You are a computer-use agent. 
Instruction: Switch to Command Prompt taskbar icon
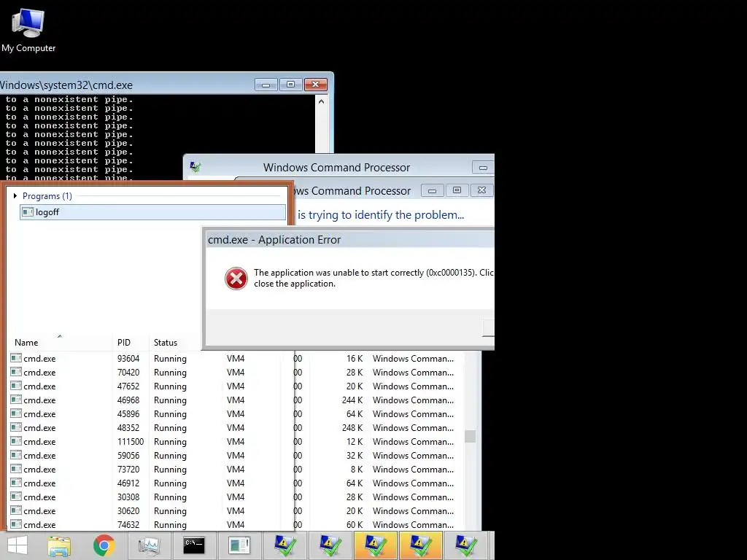pyautogui.click(x=194, y=545)
